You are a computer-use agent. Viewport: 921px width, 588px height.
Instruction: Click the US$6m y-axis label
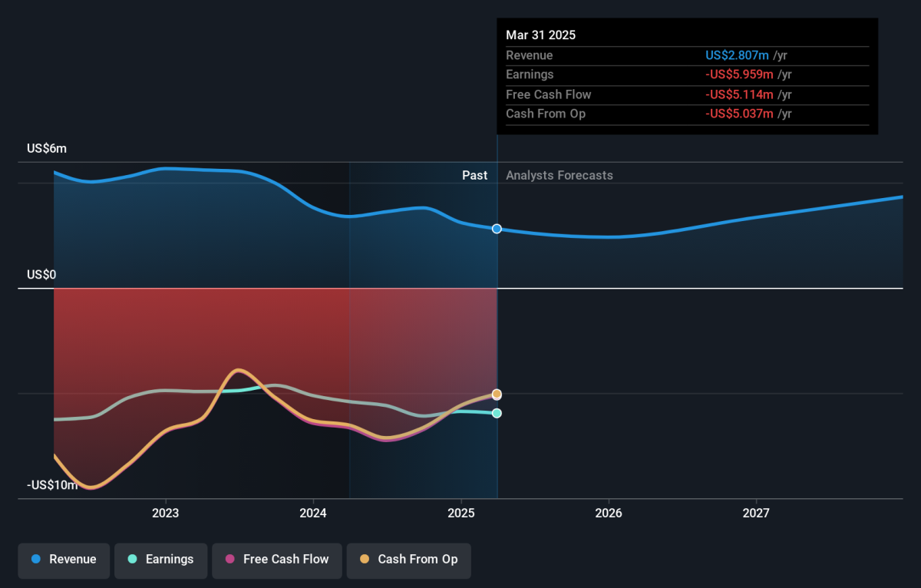click(47, 149)
